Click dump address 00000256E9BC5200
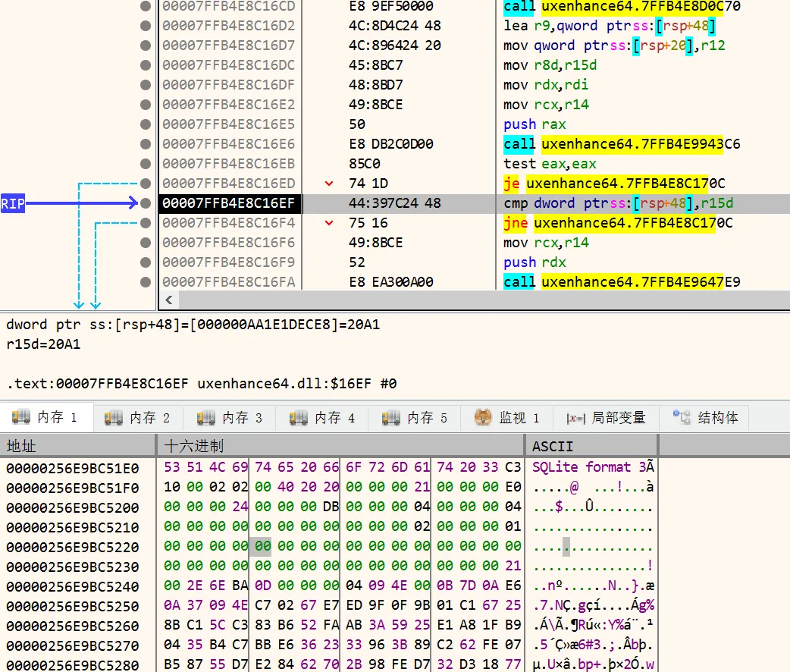 point(73,507)
